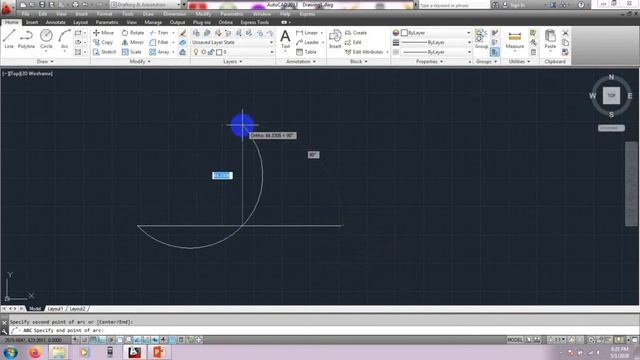Select the Polyline tool
The height and width of the screenshot is (360, 640).
[x=26, y=39]
